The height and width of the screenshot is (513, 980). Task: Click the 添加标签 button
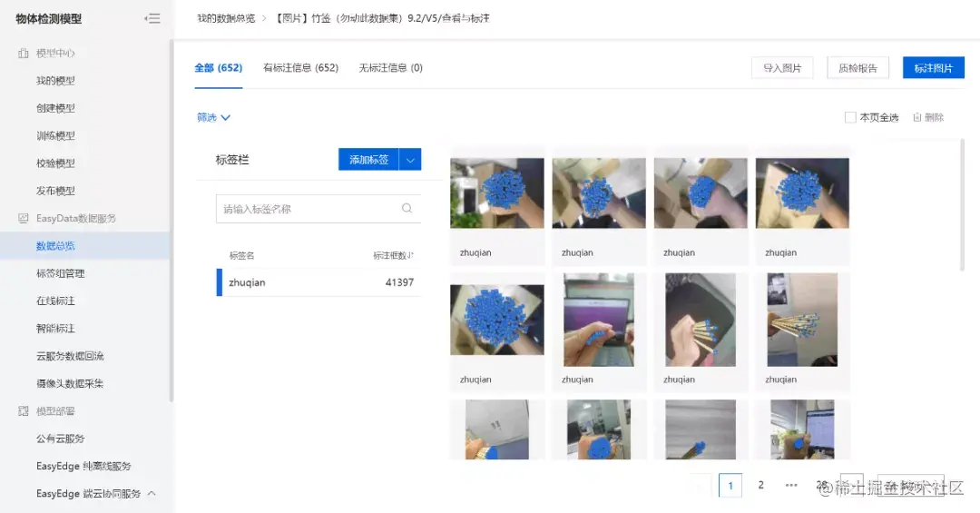click(368, 160)
